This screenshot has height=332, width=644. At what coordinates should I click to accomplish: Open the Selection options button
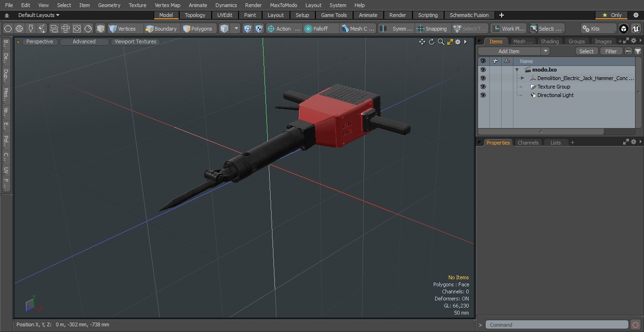[546, 29]
